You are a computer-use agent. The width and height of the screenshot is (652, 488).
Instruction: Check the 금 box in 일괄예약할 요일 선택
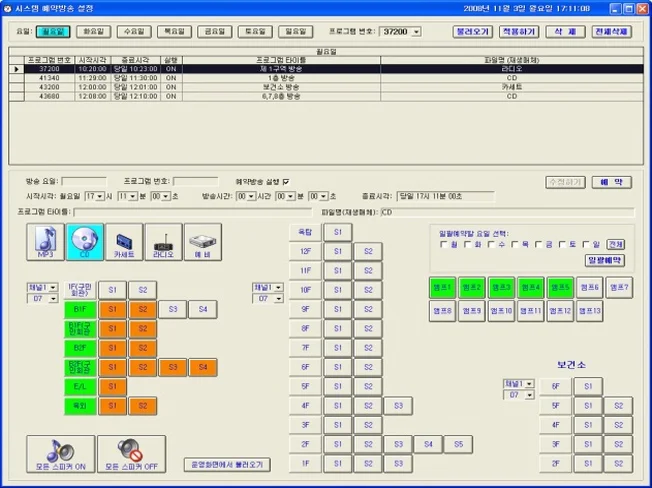[539, 244]
